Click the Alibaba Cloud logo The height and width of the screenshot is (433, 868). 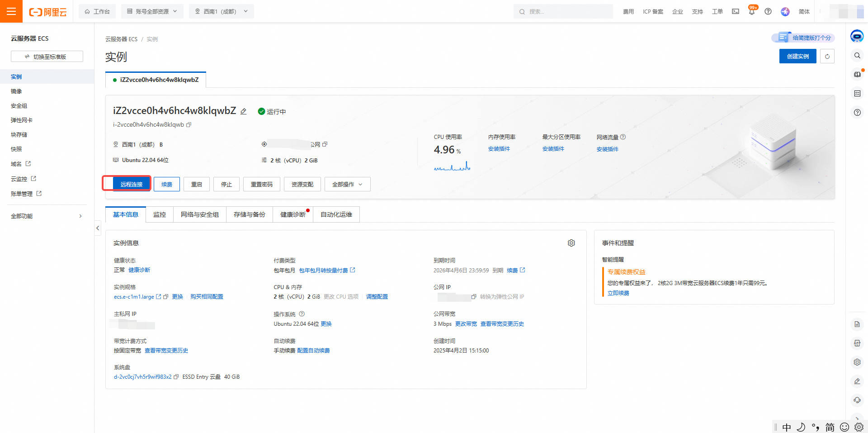pos(48,12)
